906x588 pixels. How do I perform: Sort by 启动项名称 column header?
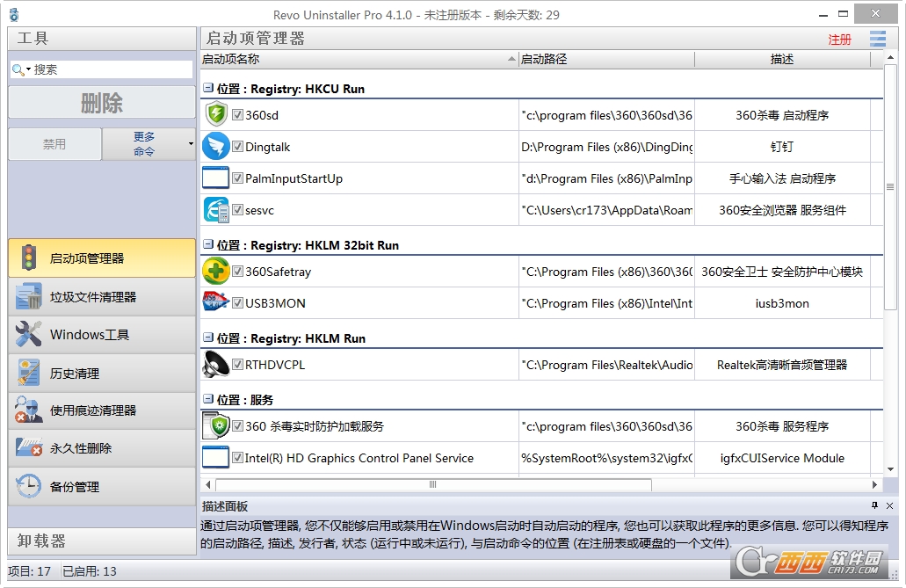point(359,59)
